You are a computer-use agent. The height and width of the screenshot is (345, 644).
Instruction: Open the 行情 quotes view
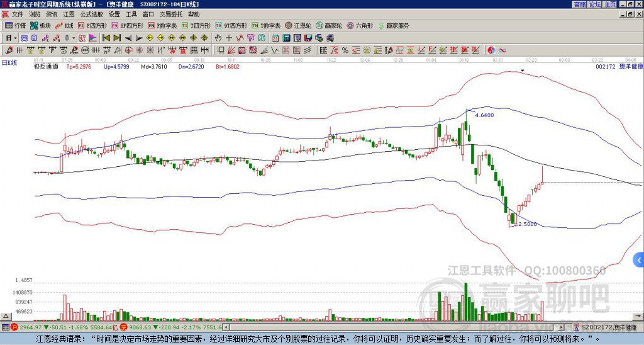16,25
